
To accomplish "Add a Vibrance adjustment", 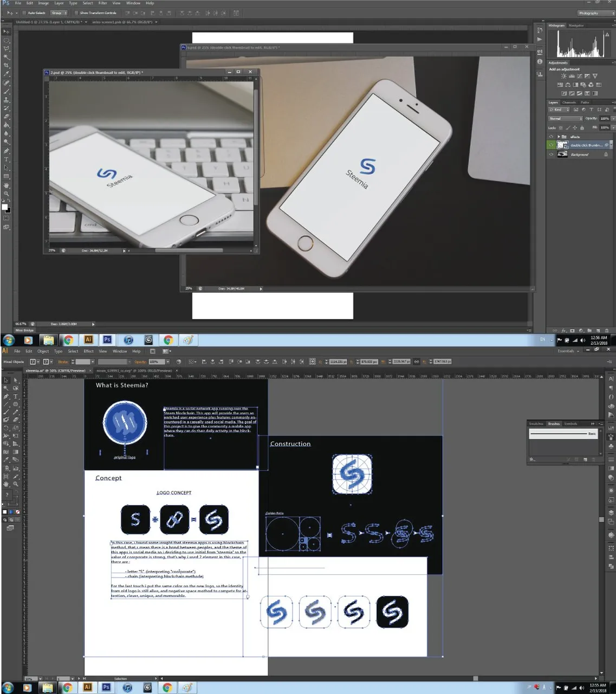I will [x=595, y=76].
